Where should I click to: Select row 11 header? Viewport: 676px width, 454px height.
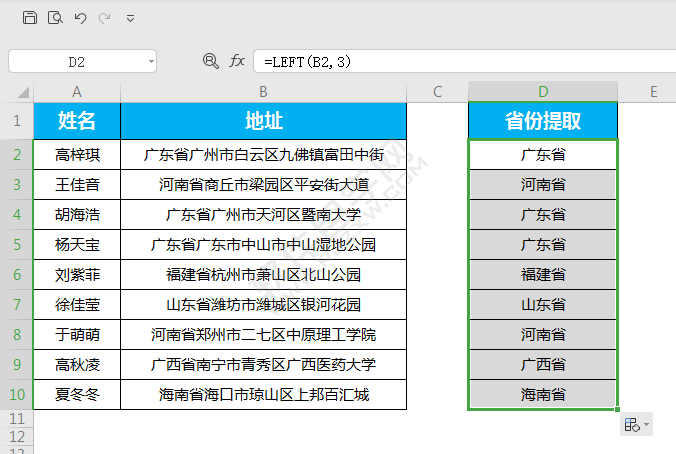(x=17, y=419)
